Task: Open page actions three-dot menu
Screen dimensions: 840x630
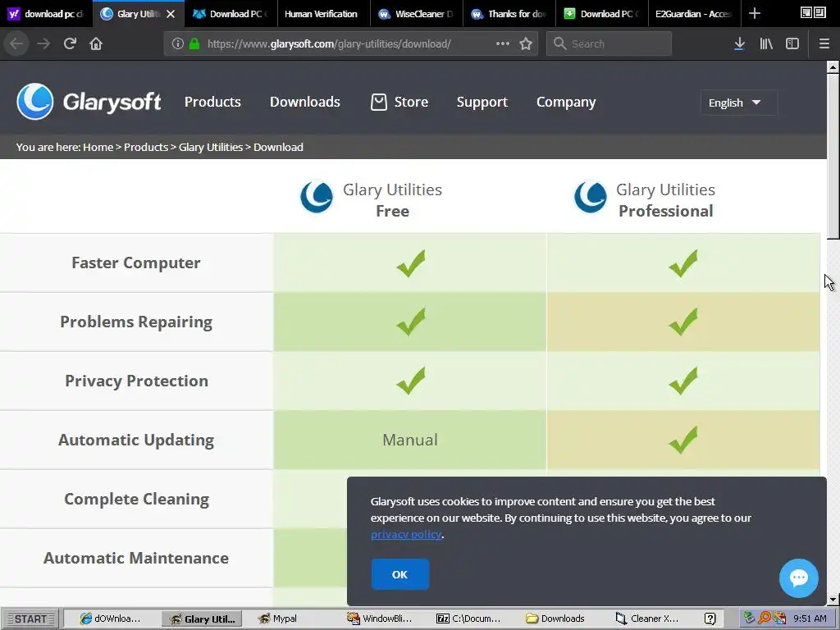Action: [503, 43]
